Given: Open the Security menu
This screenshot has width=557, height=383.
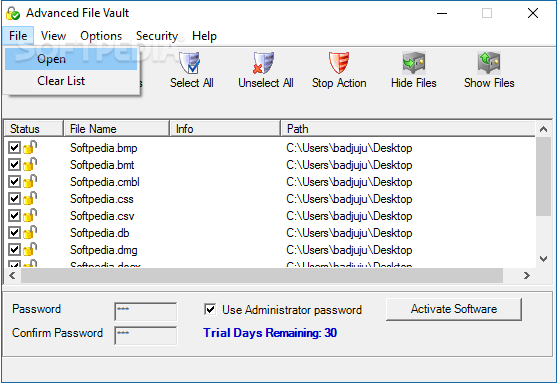Looking at the screenshot, I should 157,36.
